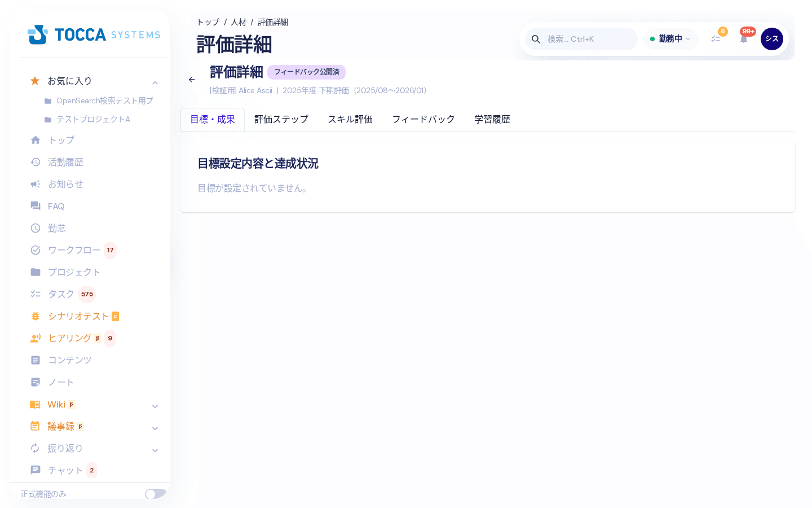Expand the 振り返り menu chevron
812x508 pixels.
tap(155, 450)
